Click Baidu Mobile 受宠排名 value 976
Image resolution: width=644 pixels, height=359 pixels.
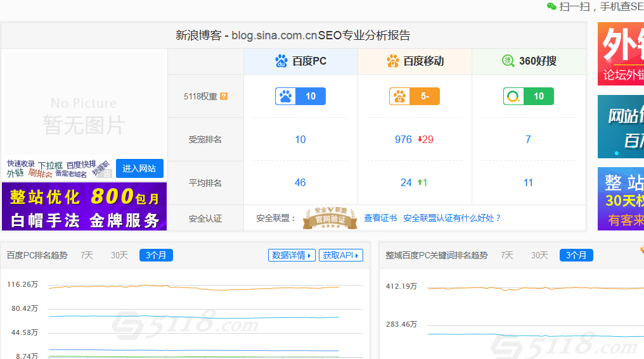[x=403, y=139]
